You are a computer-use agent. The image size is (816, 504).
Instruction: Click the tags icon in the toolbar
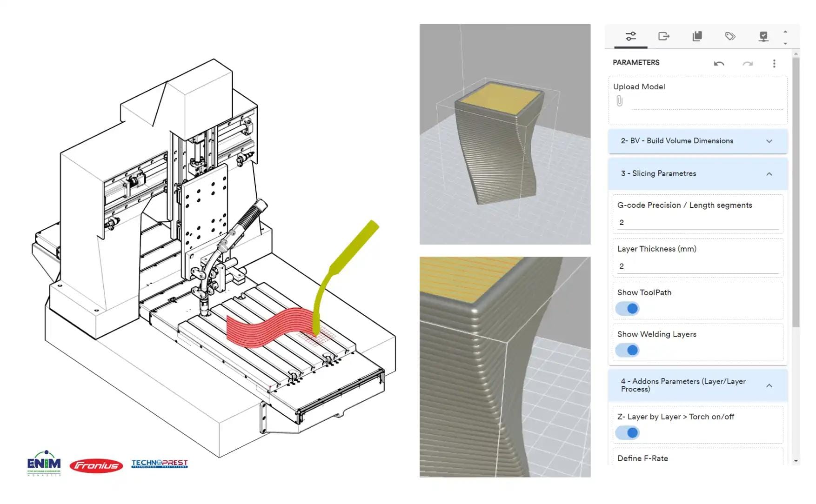pos(730,36)
